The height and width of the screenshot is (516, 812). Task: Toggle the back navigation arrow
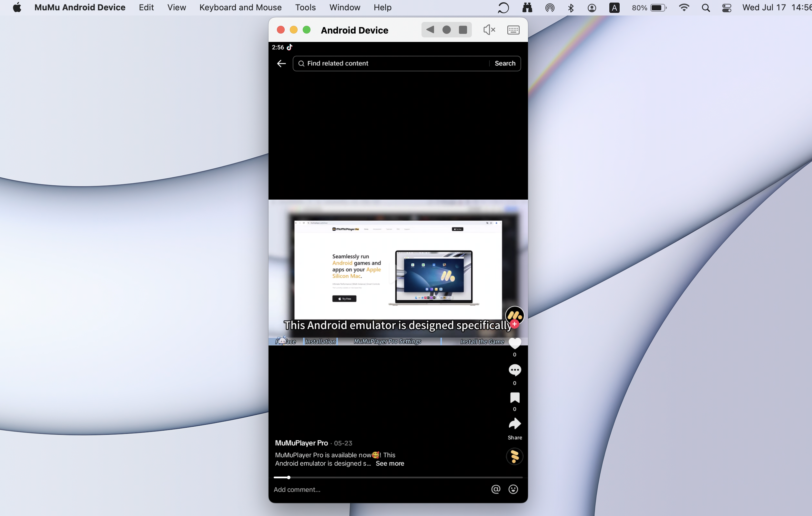point(281,63)
